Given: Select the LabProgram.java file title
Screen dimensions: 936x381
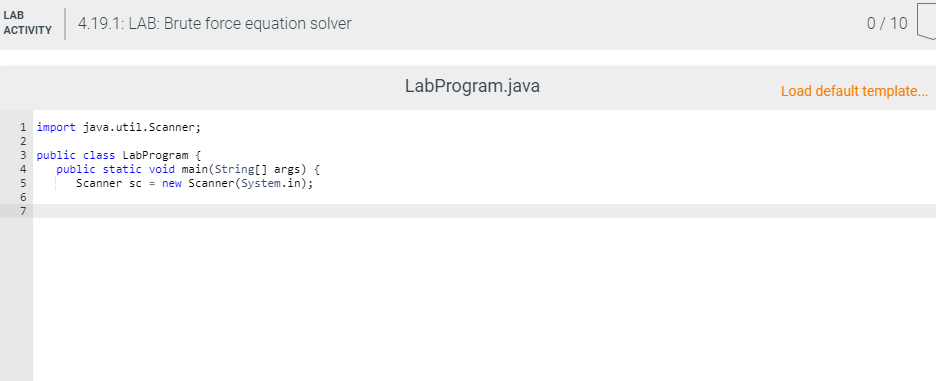Looking at the screenshot, I should pos(472,86).
